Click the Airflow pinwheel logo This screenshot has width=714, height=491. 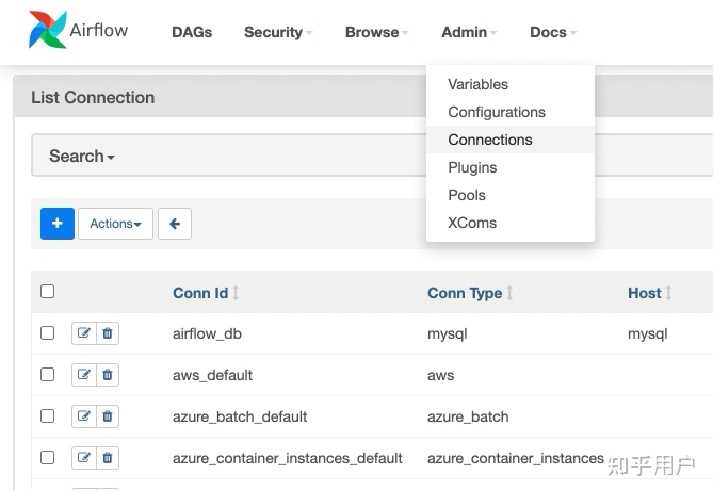click(x=48, y=30)
